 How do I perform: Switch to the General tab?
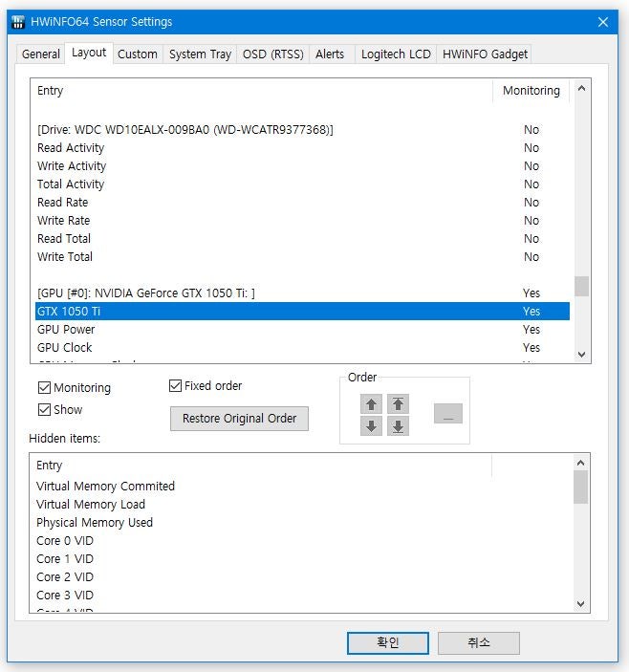coord(41,54)
